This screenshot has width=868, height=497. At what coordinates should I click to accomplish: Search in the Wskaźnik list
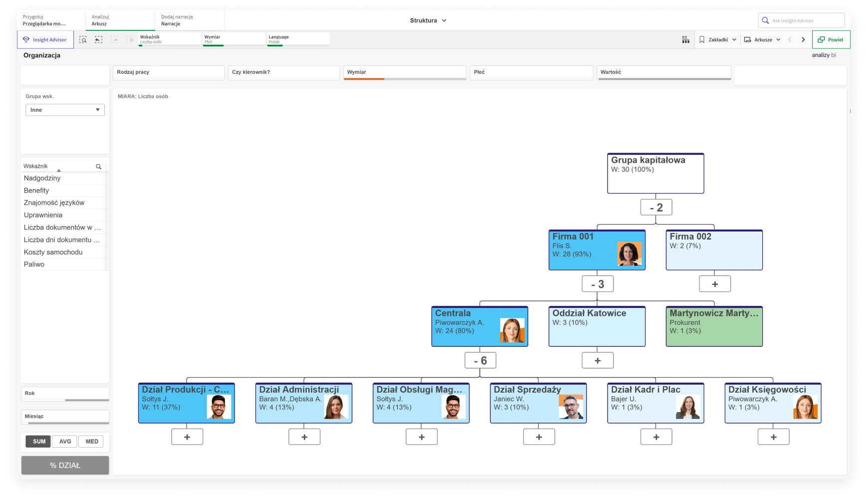point(98,167)
